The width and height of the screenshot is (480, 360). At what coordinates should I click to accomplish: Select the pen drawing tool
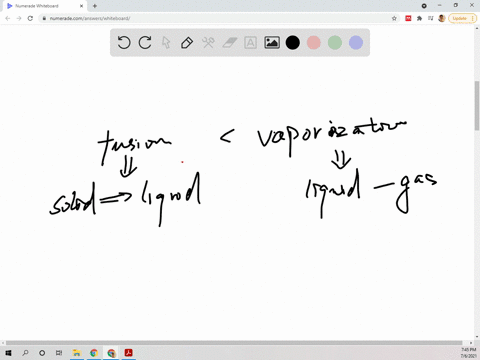(187, 43)
